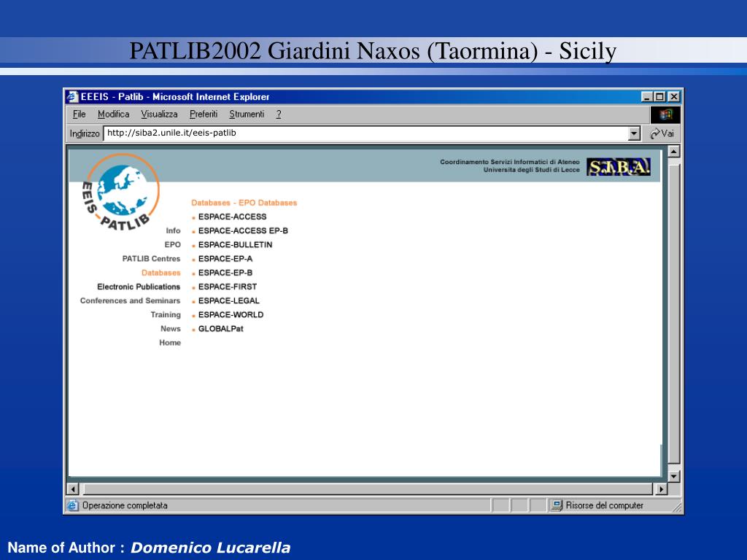Click the Risorse del computer status icon
Screen dimensions: 747x560
(x=556, y=505)
